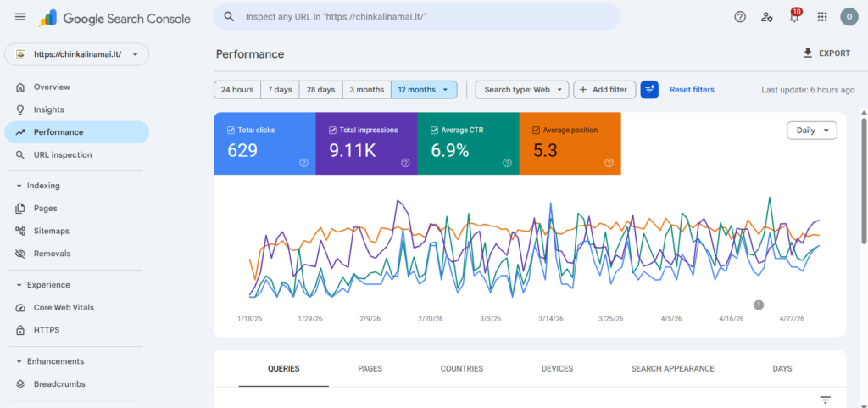Click the Overview home icon
868x408 pixels.
click(20, 87)
